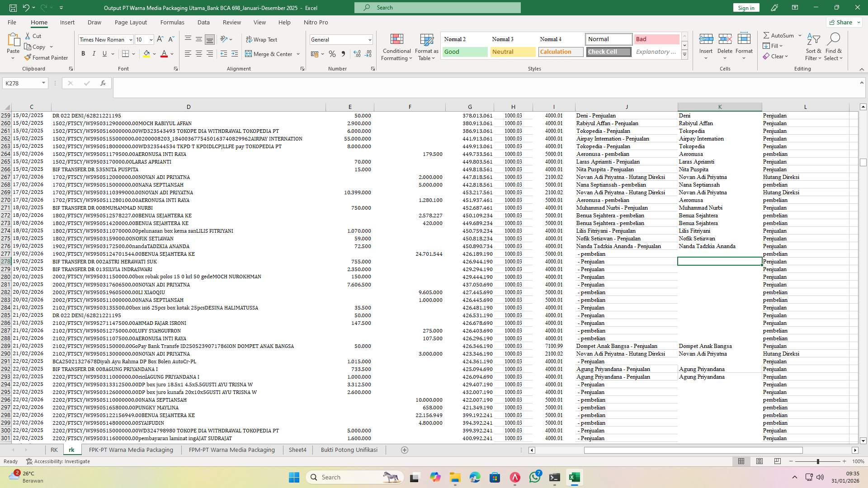Toggle Italic formatting on

(94, 53)
